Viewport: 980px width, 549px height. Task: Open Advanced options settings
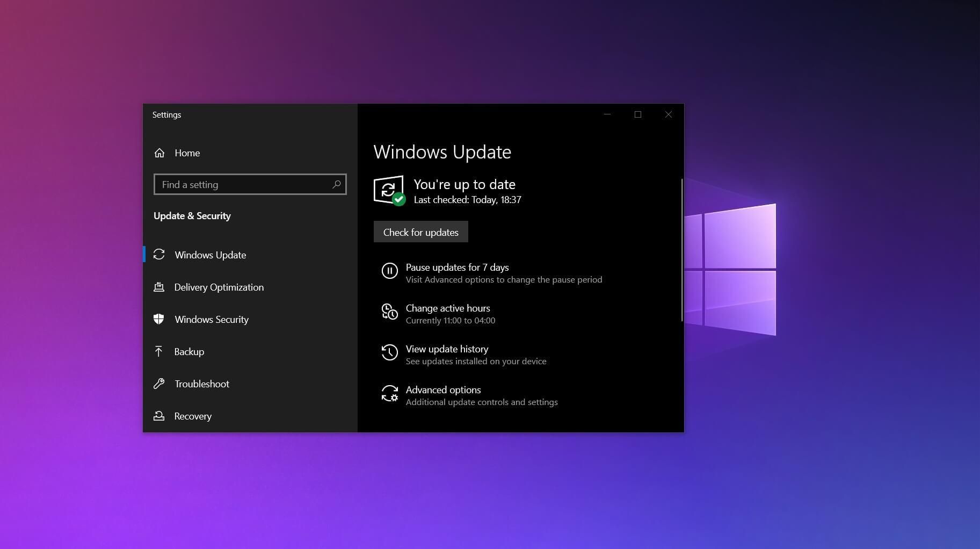[443, 389]
